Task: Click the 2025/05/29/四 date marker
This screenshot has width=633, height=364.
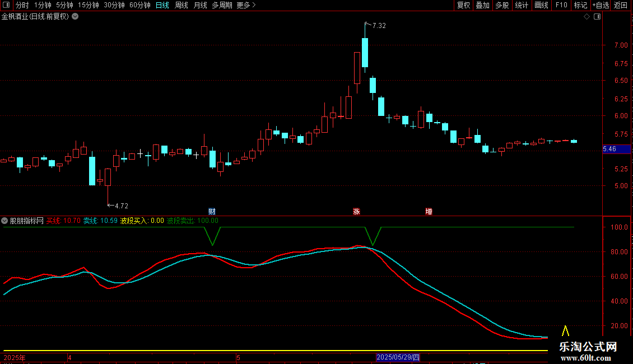Action: click(398, 357)
